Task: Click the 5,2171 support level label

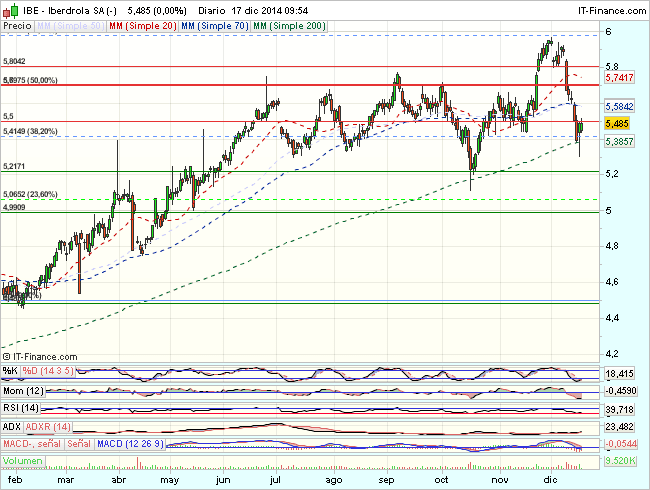Action: coord(14,166)
